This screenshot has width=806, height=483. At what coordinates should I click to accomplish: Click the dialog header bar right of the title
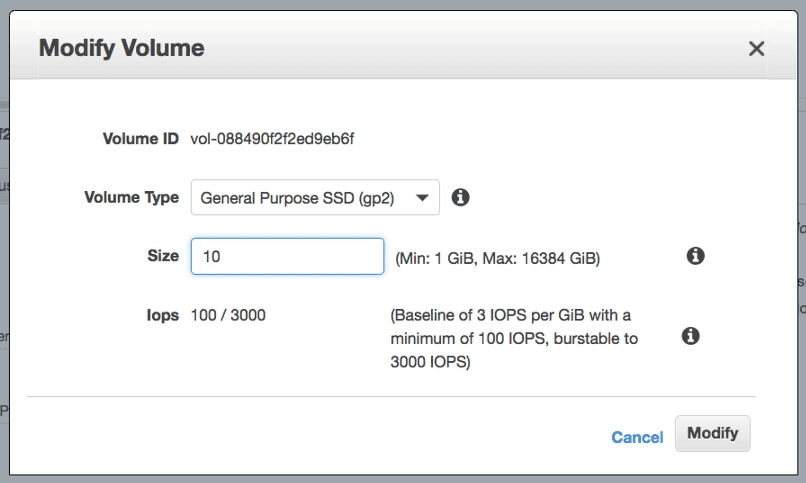pyautogui.click(x=473, y=49)
